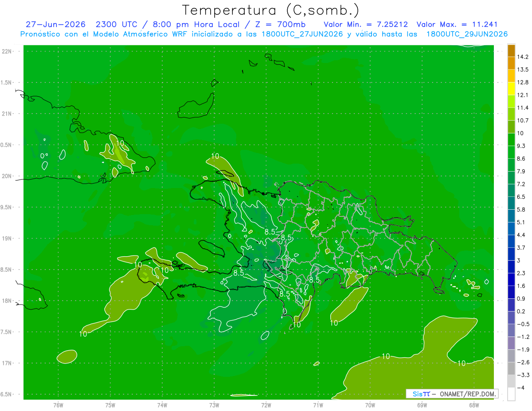Click legend value "8.6"
This screenshot has height=411, width=532.
click(522, 159)
